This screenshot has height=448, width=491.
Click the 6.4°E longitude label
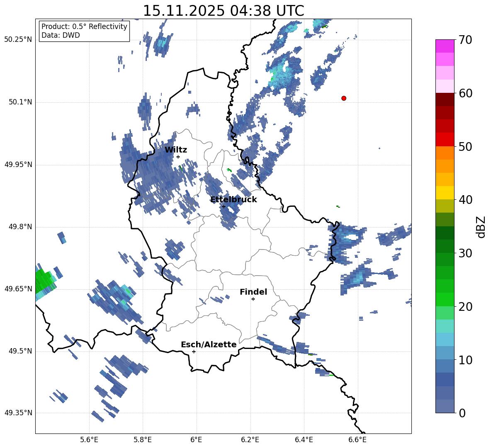point(304,440)
